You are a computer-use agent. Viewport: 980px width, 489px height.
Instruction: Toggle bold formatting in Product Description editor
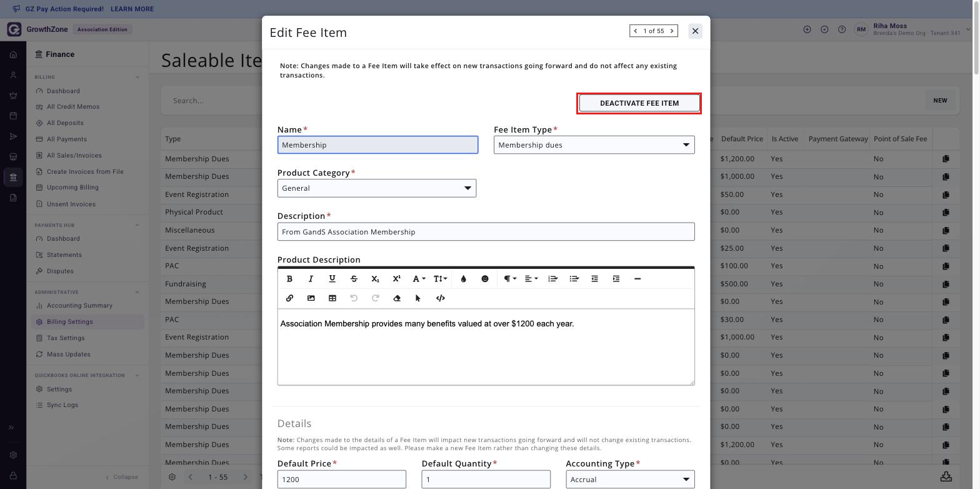(x=289, y=279)
